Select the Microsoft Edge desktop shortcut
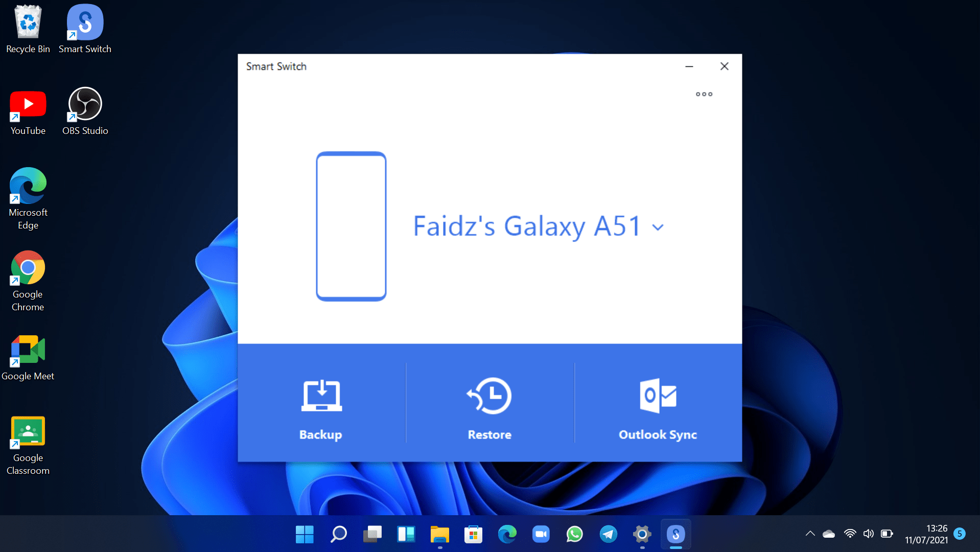This screenshot has width=980, height=552. pos(28,199)
